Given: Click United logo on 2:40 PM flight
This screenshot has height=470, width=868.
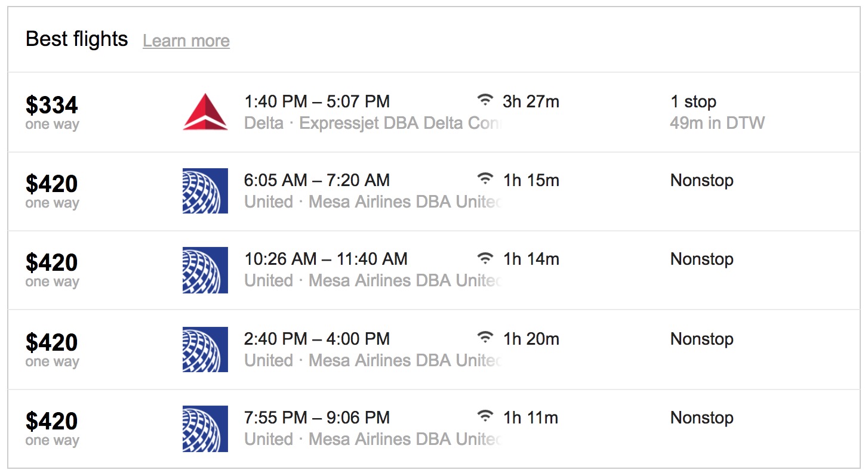Looking at the screenshot, I should [x=205, y=350].
